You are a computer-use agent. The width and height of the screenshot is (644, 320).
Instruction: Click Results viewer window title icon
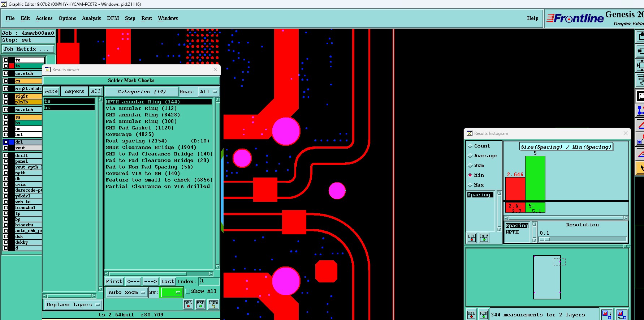click(x=48, y=70)
